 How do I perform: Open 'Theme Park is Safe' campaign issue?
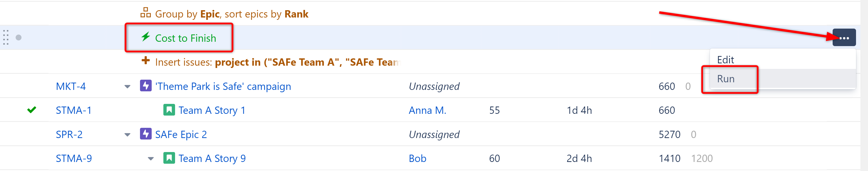pyautogui.click(x=223, y=86)
